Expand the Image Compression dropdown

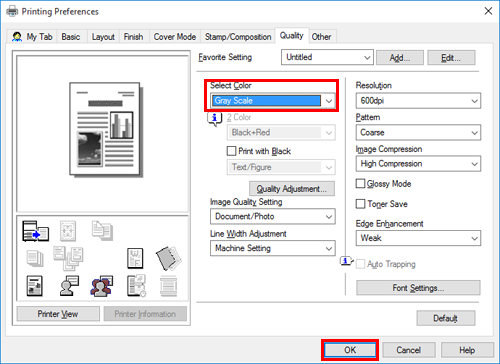[x=418, y=164]
